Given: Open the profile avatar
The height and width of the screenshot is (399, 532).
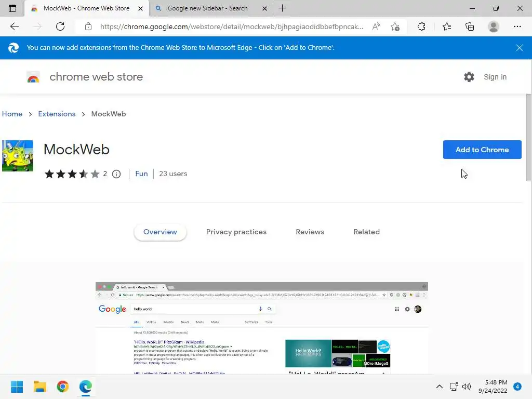Looking at the screenshot, I should 494,26.
